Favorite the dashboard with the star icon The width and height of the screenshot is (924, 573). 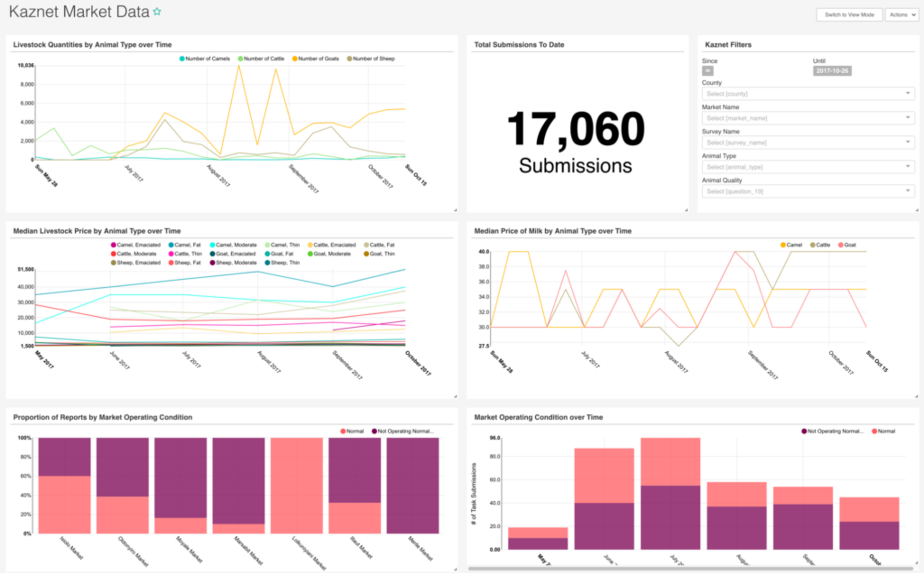(157, 12)
